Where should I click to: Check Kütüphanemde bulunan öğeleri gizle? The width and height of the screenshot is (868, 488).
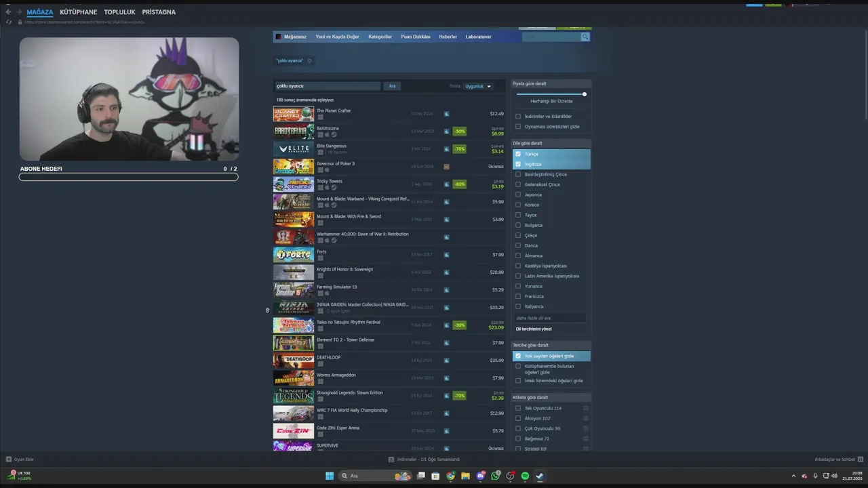coord(518,366)
